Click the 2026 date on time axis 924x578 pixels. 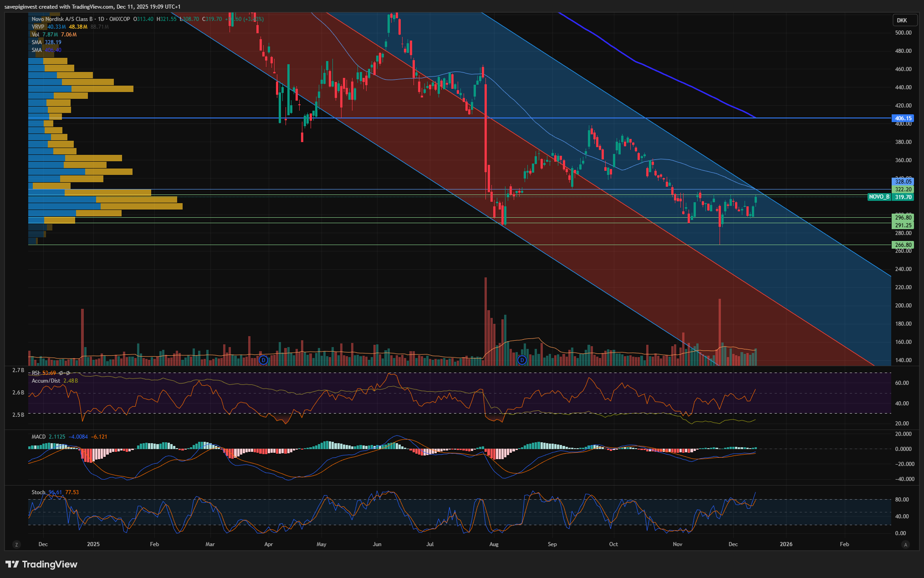point(786,544)
